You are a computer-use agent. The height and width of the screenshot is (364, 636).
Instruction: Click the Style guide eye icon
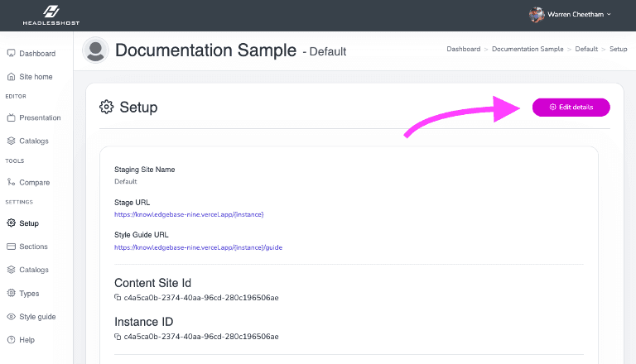pos(11,317)
